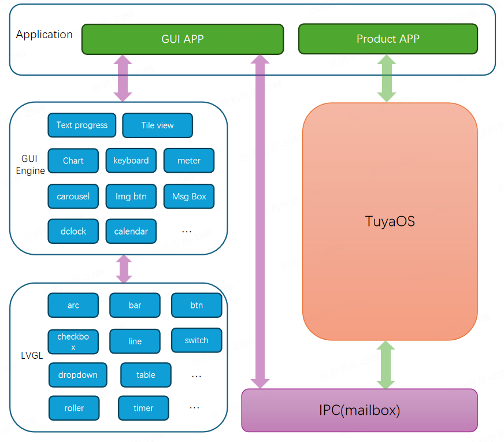Choose the Chart widget box
504x442 pixels.
point(73,161)
